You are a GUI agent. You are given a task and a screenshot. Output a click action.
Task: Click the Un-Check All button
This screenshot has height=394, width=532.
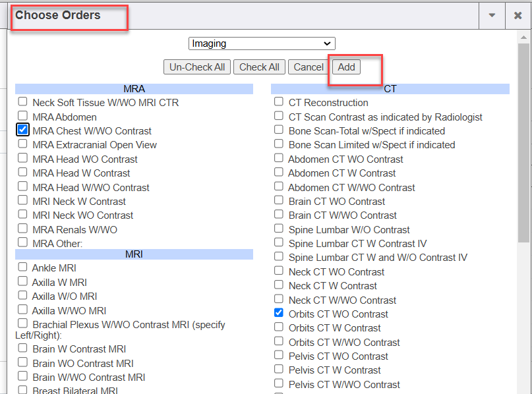[197, 67]
